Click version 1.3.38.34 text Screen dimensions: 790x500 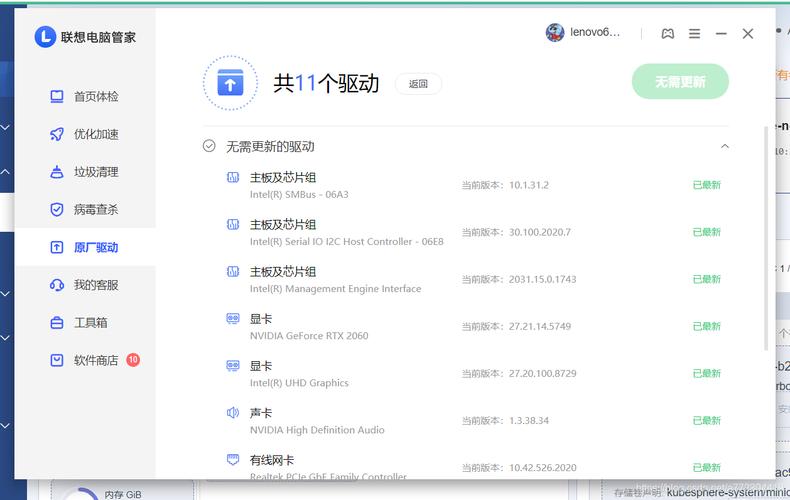[x=529, y=421]
